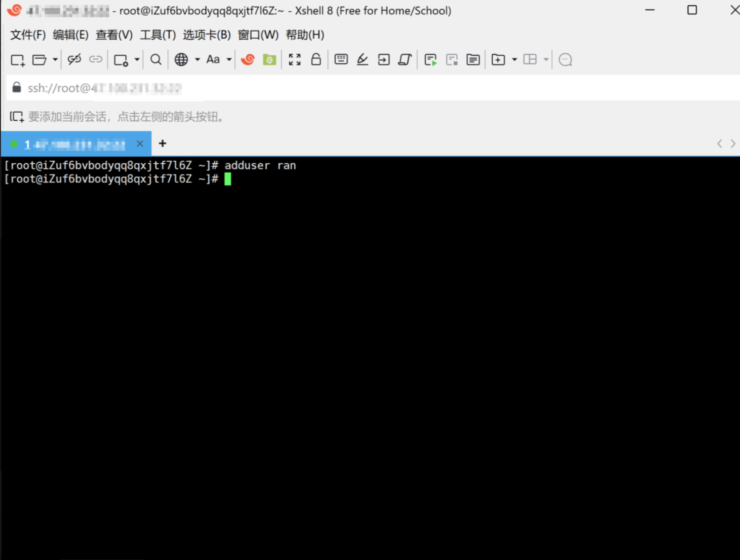
Task: Toggle split window layout
Action: [x=531, y=59]
